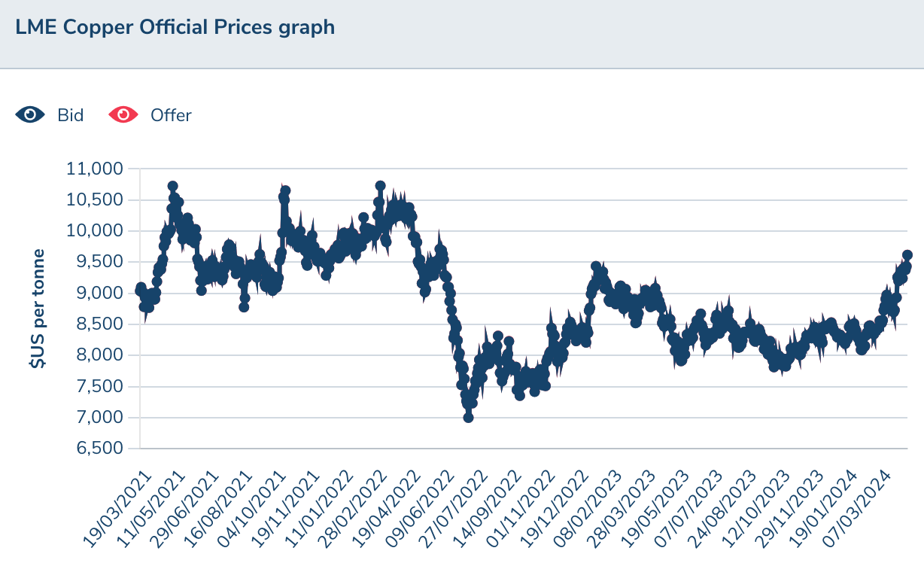
Task: Select the last data point at the chart's right end
Action: pyautogui.click(x=907, y=255)
